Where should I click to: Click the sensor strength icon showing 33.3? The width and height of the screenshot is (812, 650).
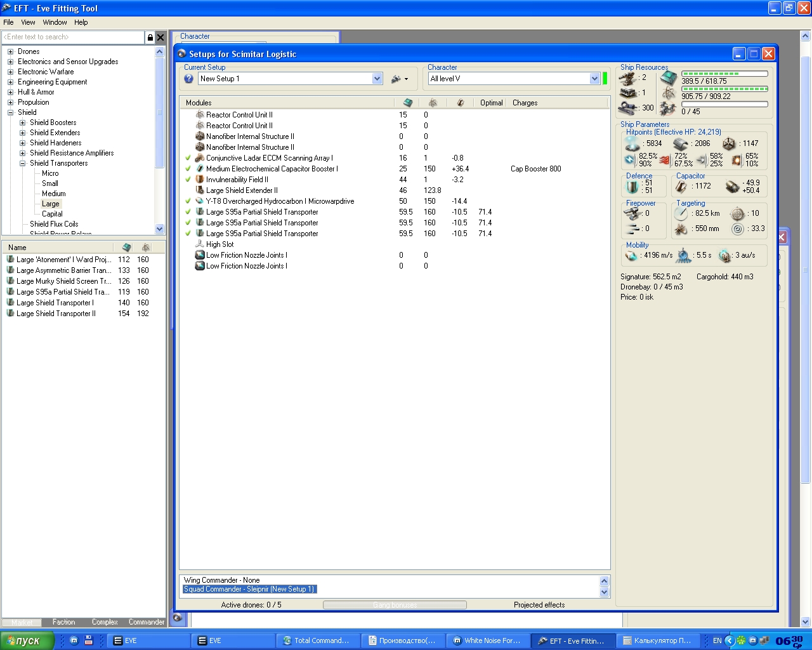(x=738, y=229)
